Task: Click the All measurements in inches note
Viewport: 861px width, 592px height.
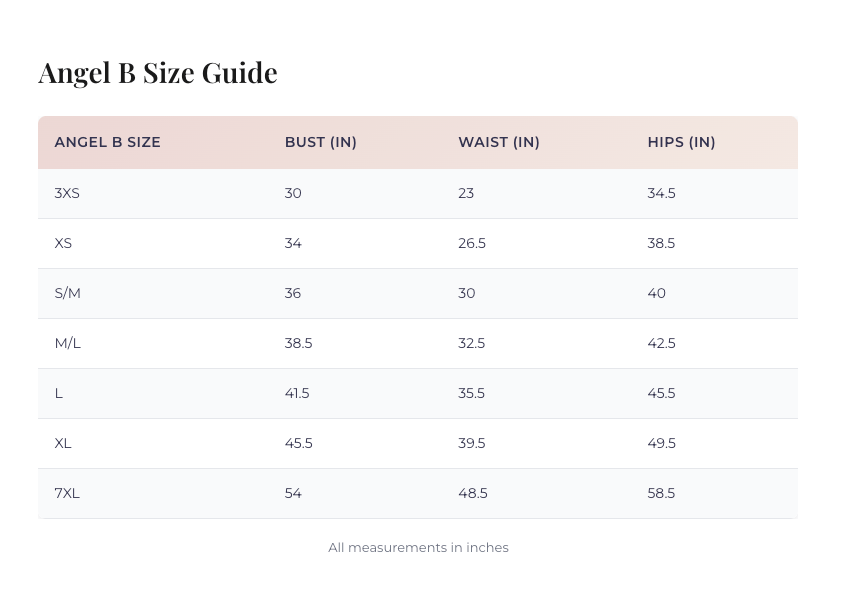Action: (418, 547)
